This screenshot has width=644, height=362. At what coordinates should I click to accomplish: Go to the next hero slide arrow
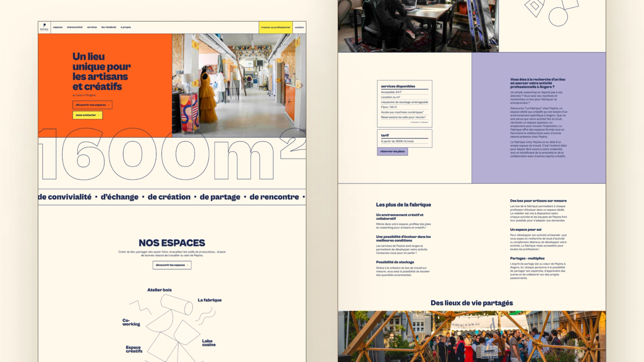(301, 85)
